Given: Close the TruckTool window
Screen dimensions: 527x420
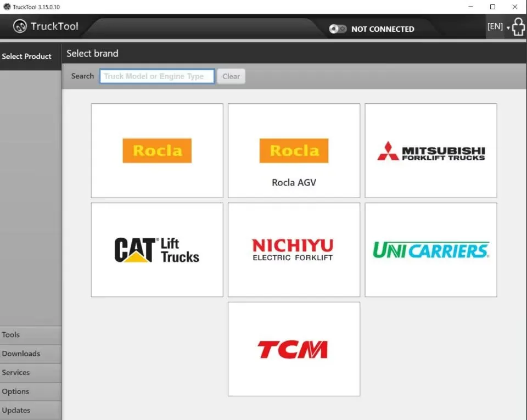Looking at the screenshot, I should [515, 7].
